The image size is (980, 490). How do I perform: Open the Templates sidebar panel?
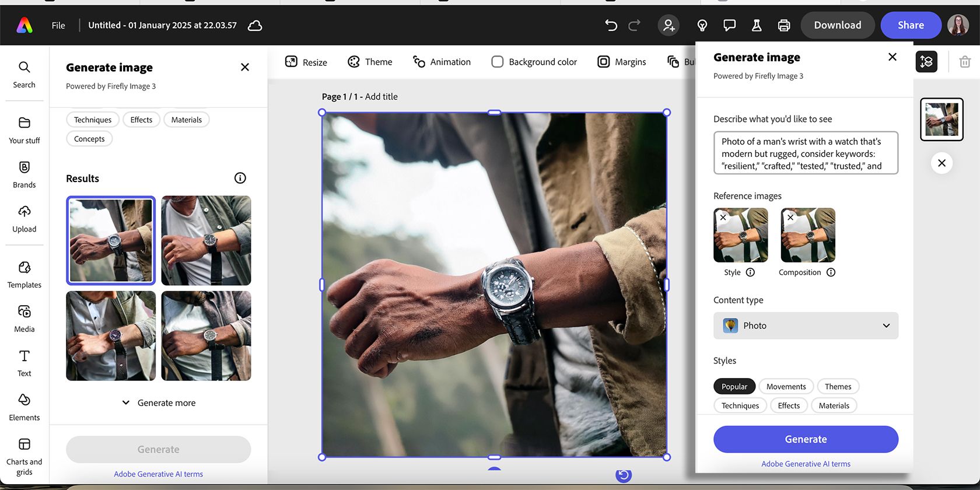[x=24, y=274]
